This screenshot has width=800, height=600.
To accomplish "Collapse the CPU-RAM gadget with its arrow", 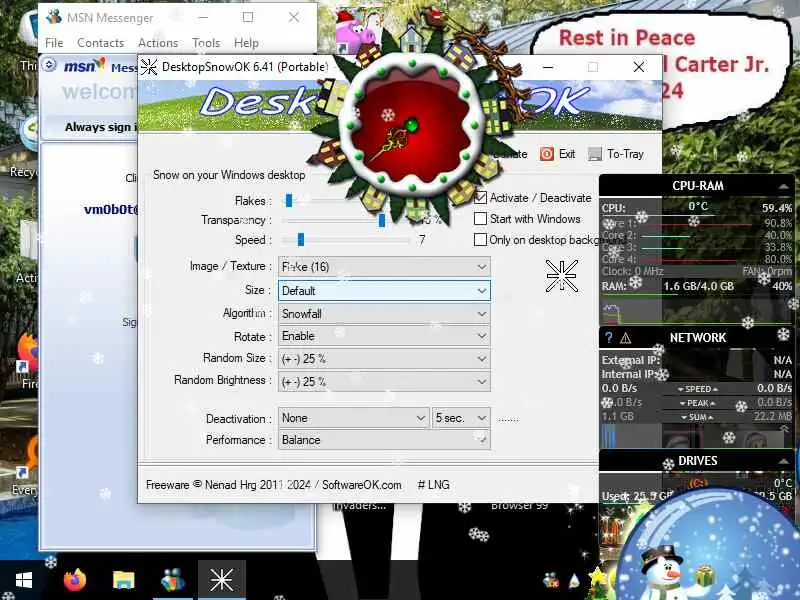I will (783, 187).
